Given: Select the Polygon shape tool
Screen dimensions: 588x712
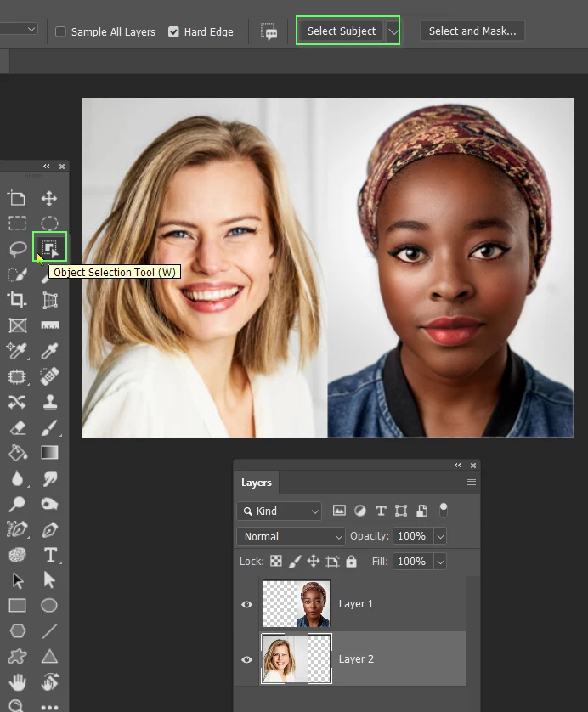Looking at the screenshot, I should pyautogui.click(x=17, y=630).
